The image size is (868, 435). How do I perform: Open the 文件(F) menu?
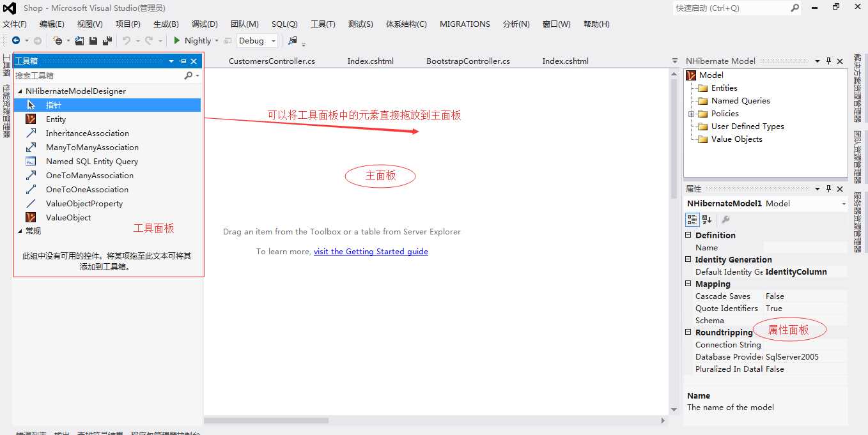tap(15, 24)
